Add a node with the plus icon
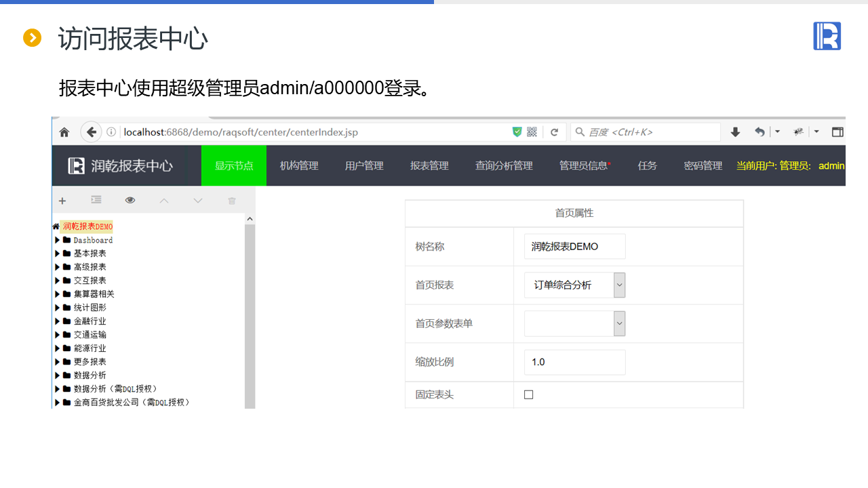The height and width of the screenshot is (488, 868). [62, 201]
